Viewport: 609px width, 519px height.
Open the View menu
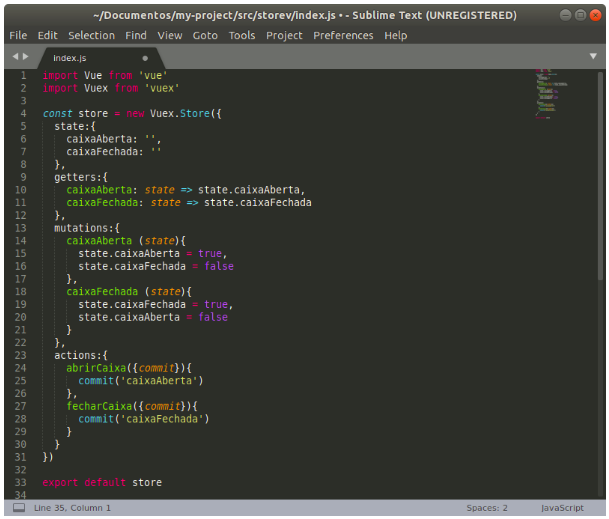(170, 35)
